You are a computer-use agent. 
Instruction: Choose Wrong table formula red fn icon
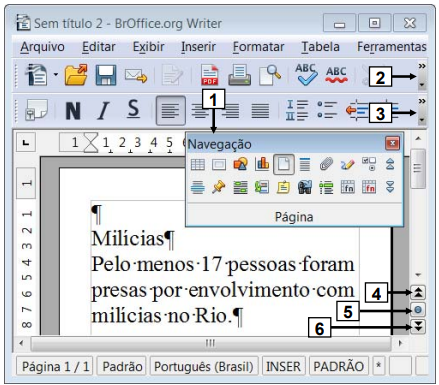(369, 187)
